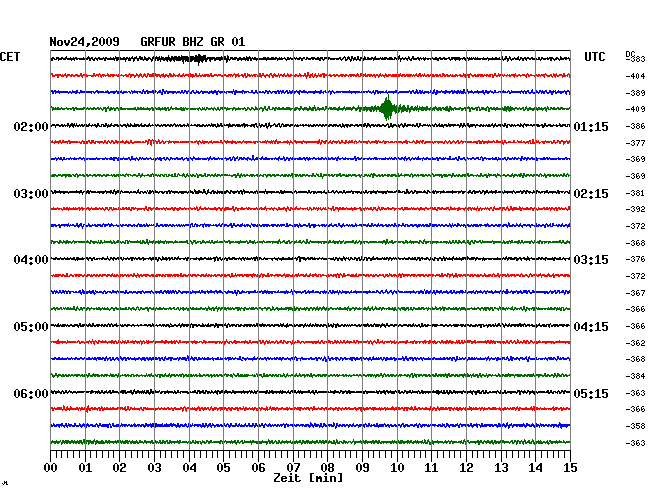Click the 09 minute axis tick label
Viewport: 650px width, 494px height.
click(362, 467)
